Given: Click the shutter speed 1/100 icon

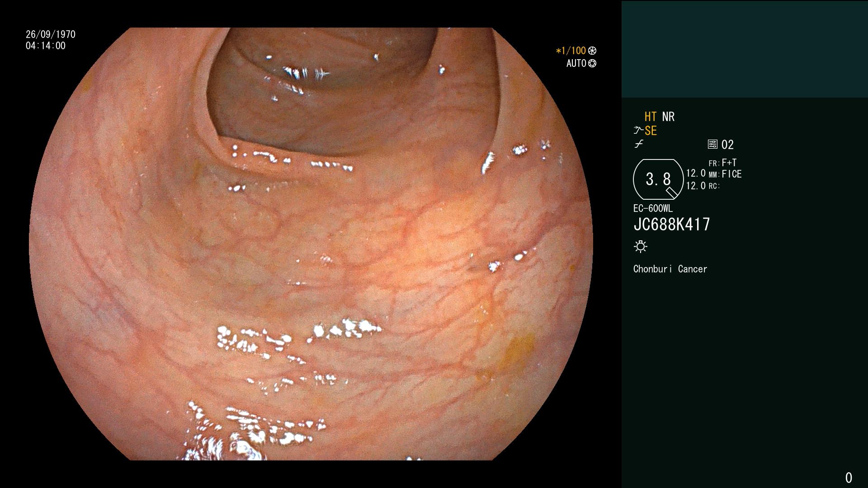Looking at the screenshot, I should pos(592,51).
